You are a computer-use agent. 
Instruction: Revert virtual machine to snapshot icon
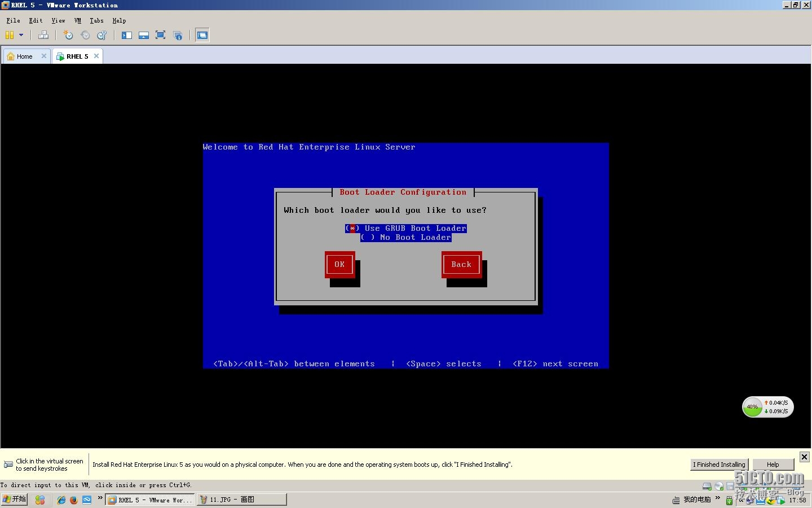(85, 35)
